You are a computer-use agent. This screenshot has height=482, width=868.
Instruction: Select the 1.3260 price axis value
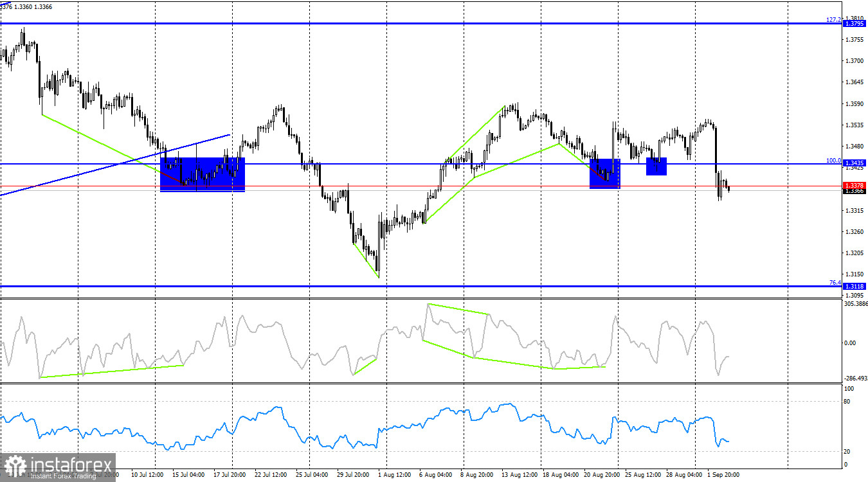tap(854, 232)
